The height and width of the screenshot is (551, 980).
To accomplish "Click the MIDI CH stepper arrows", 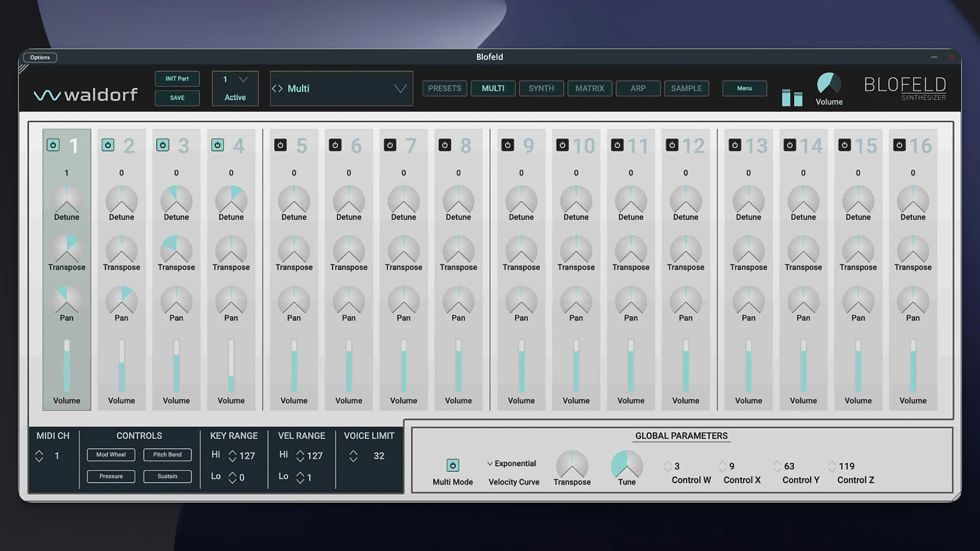I will 39,456.
